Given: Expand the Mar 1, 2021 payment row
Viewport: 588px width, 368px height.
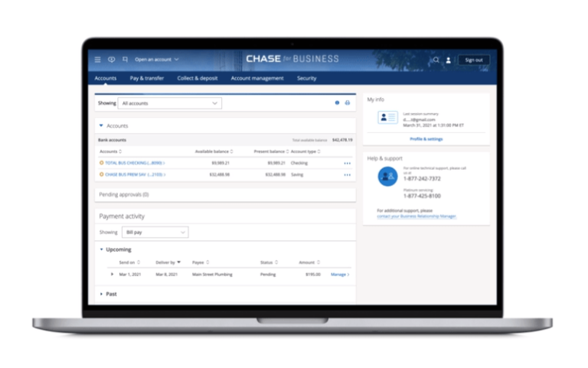Looking at the screenshot, I should pyautogui.click(x=112, y=275).
